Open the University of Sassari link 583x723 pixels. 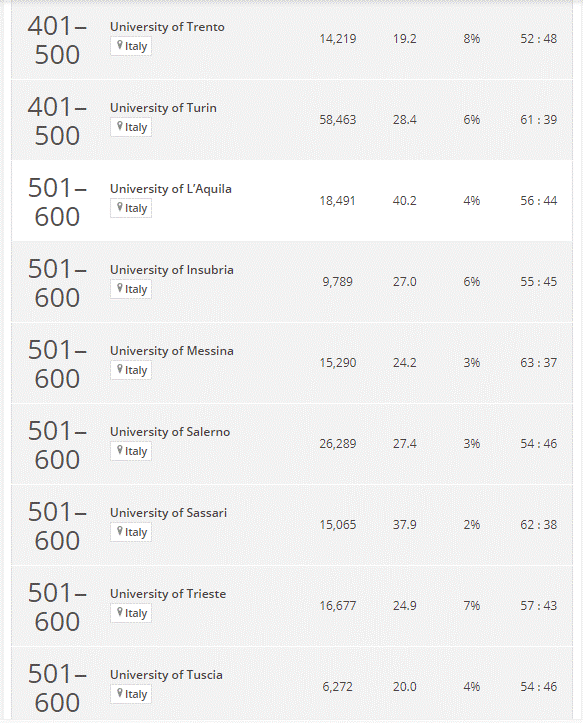coord(168,513)
